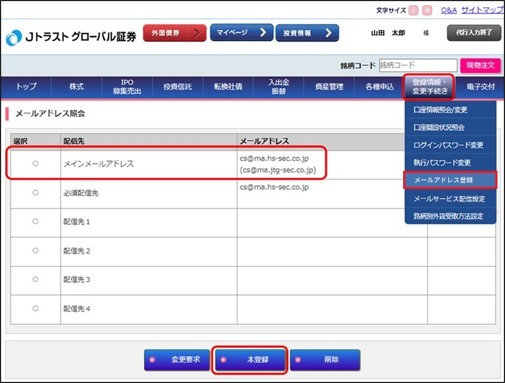
Task: Expand the 投資情報 arrow button
Action: click(x=307, y=33)
